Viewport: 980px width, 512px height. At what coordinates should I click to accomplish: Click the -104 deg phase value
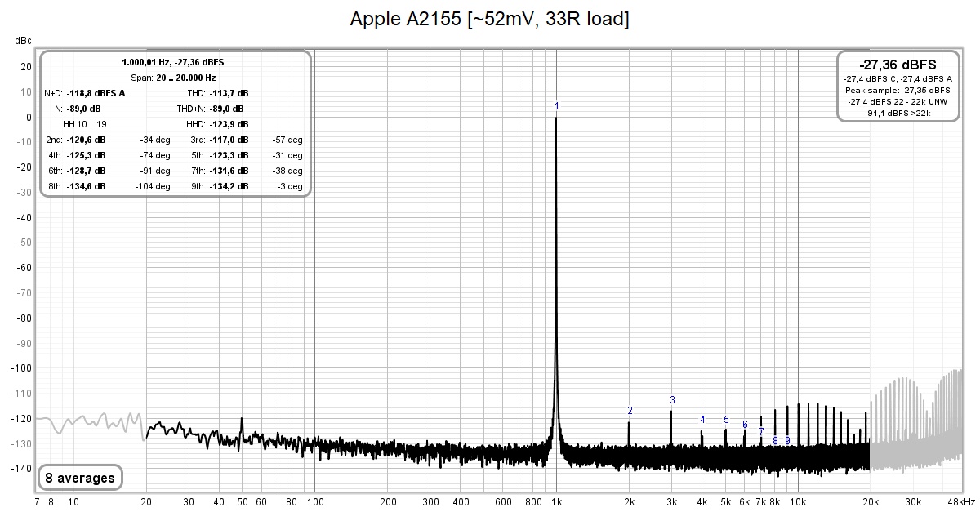click(153, 186)
